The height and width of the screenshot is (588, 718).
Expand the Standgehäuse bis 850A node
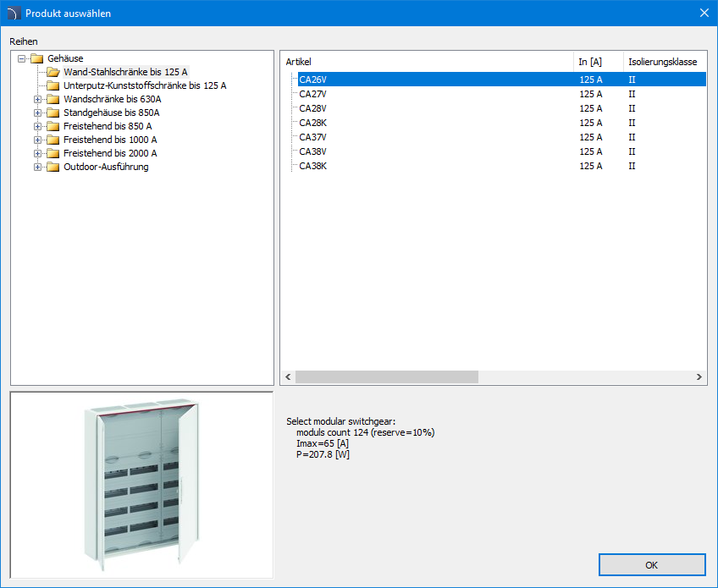point(37,113)
